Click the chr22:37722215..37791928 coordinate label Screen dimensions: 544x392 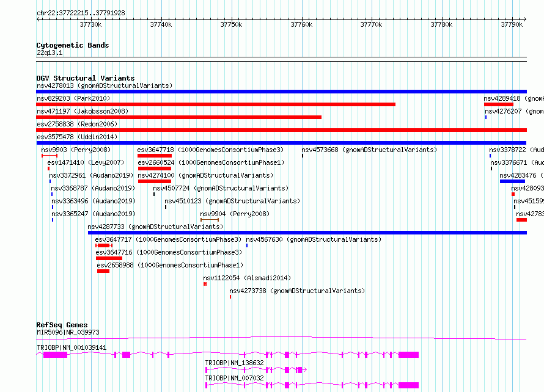(x=81, y=13)
